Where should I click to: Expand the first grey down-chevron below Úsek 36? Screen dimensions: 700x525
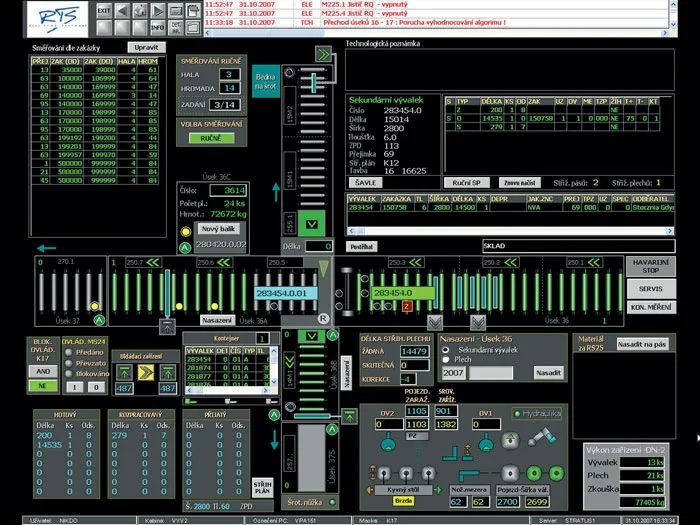point(434,323)
